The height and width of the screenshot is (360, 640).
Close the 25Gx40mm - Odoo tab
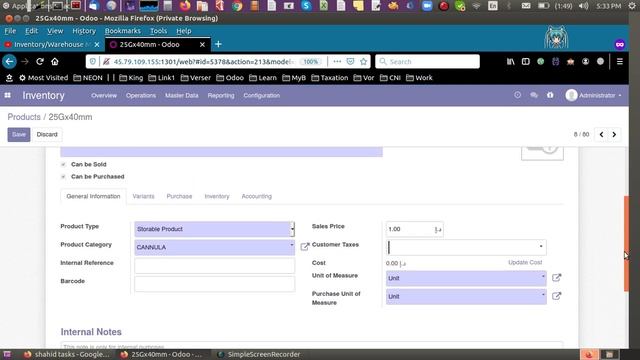pos(202,44)
